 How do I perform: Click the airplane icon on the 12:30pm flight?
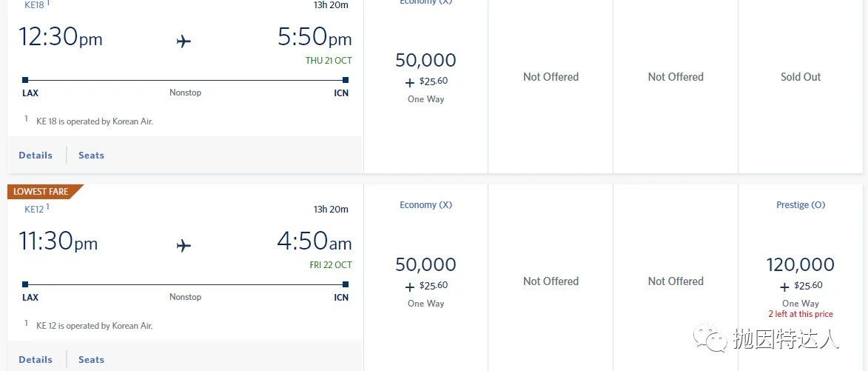184,41
